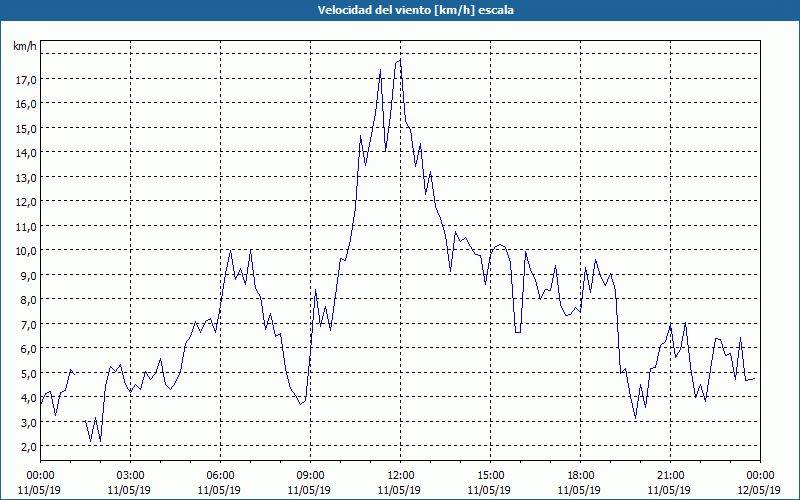
Task: Select the 06:00 time label
Action: [x=220, y=476]
